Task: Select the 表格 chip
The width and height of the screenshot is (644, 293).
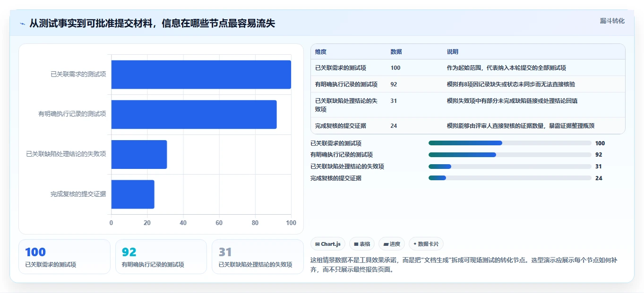Action: point(362,244)
